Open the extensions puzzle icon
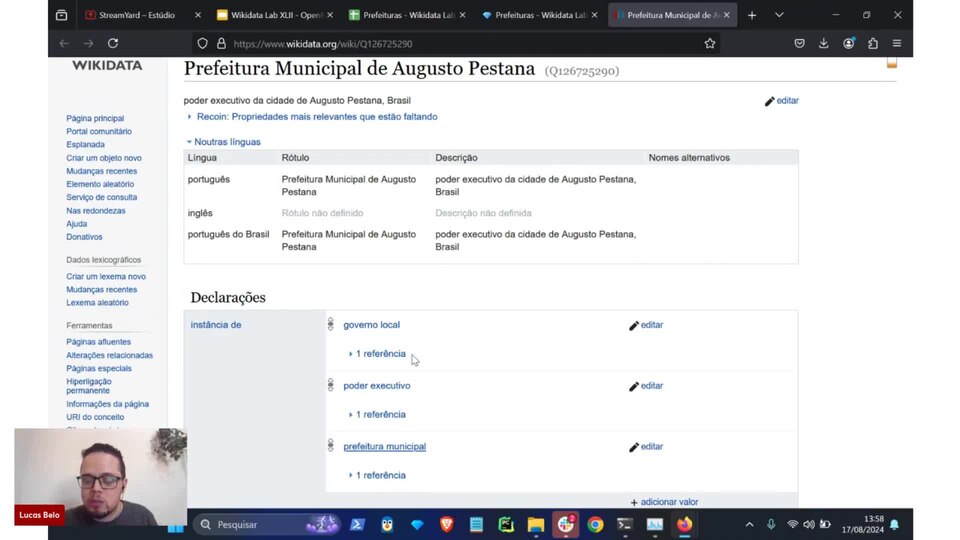Image resolution: width=960 pixels, height=540 pixels. point(872,43)
